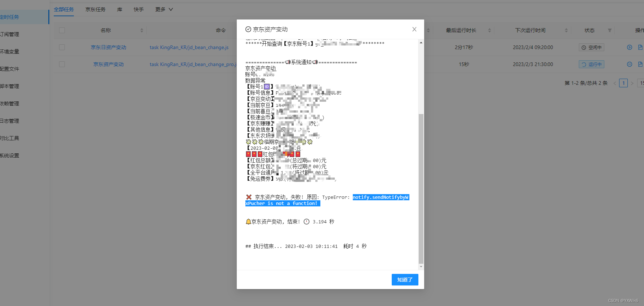The width and height of the screenshot is (644, 306).
Task: Click the 空闲中 status tag
Action: [x=591, y=47]
